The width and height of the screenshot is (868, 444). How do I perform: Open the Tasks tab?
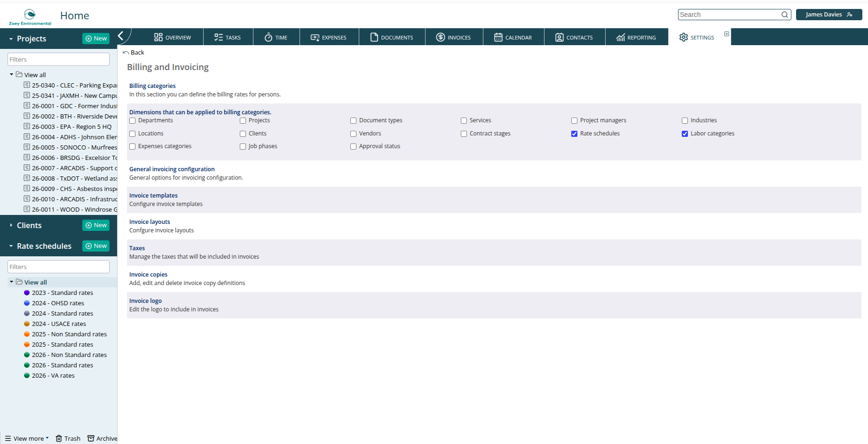coord(228,37)
